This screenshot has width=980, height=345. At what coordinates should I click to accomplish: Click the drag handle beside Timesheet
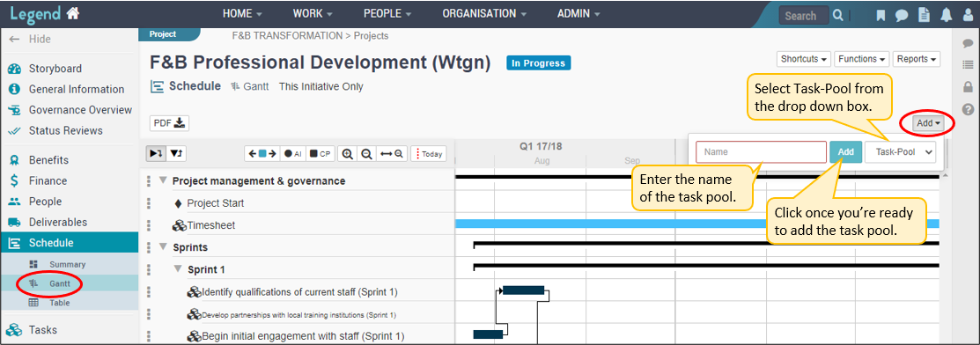tap(149, 225)
